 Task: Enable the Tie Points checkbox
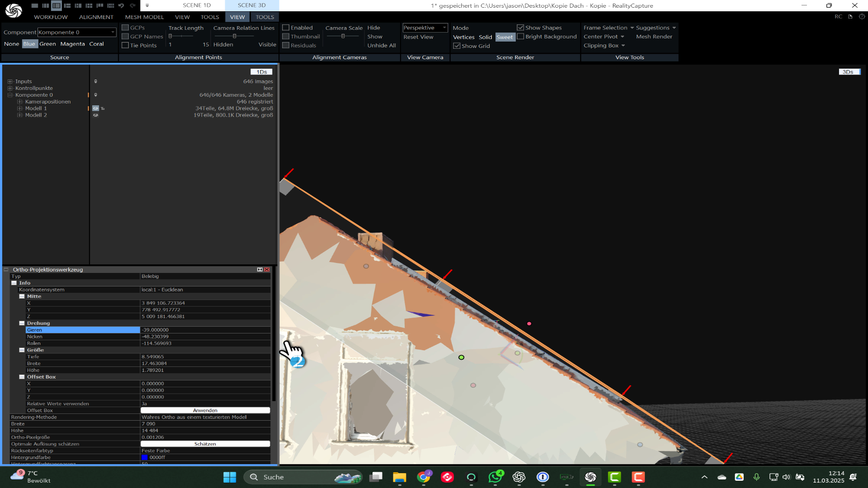tap(126, 45)
